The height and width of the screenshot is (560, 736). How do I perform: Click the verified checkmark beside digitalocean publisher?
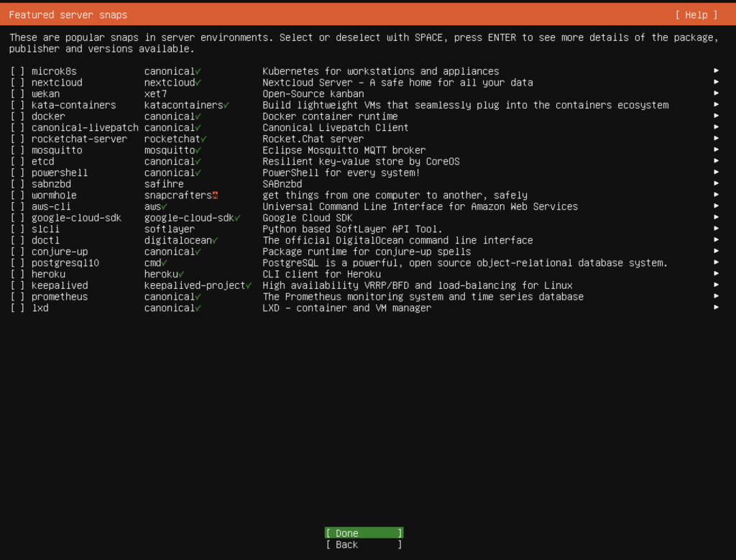coord(215,240)
